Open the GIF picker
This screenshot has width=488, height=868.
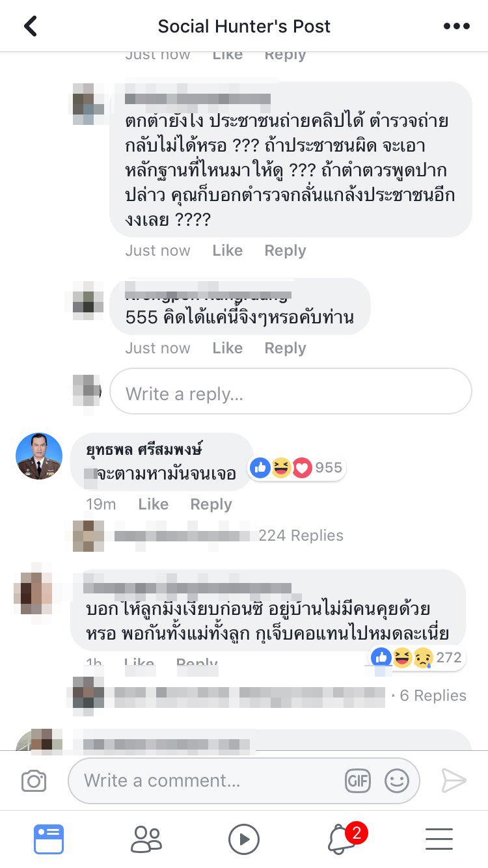(x=358, y=781)
